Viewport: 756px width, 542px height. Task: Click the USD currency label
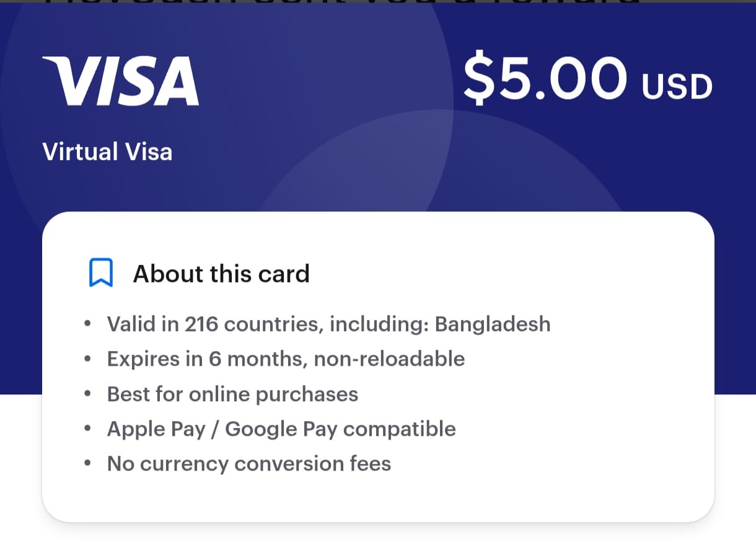coord(677,87)
